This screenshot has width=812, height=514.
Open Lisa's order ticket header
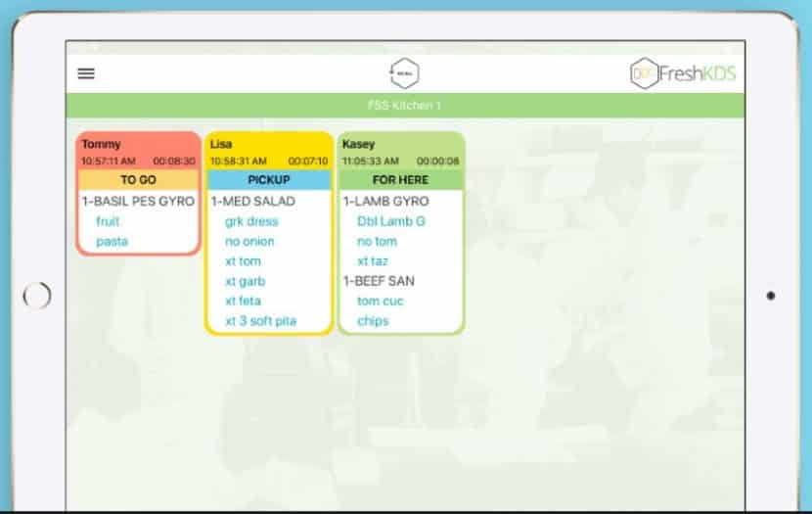pyautogui.click(x=268, y=151)
